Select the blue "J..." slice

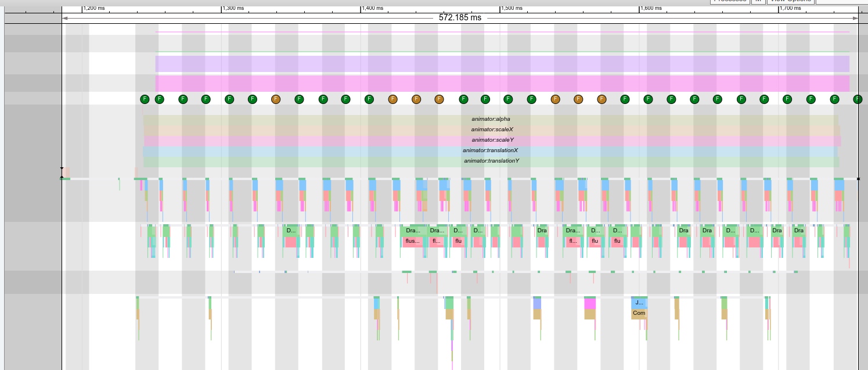639,303
